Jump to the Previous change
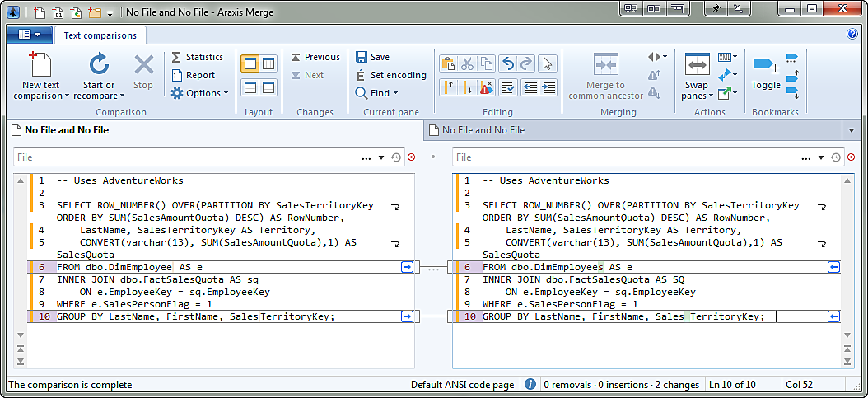The width and height of the screenshot is (868, 398). (314, 57)
